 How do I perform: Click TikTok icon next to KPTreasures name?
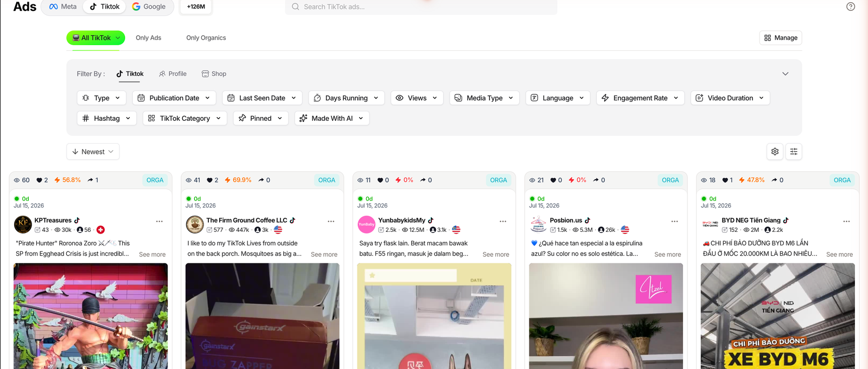77,221
